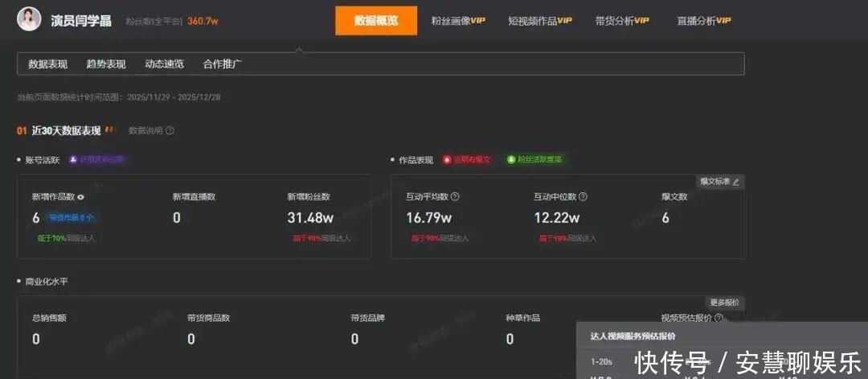Click the help icon next to 数据说明
Image resolution: width=868 pixels, height=379 pixels.
[x=170, y=130]
